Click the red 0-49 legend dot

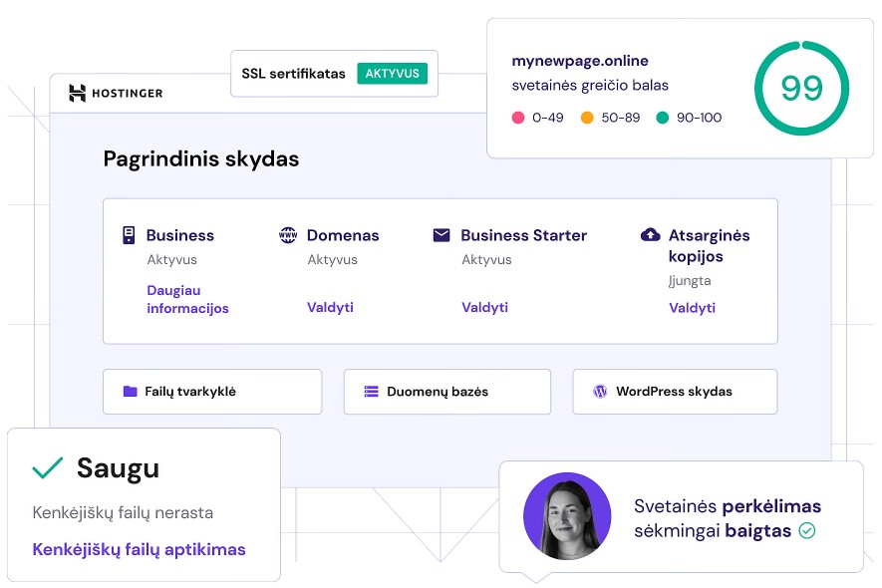pyautogui.click(x=518, y=118)
